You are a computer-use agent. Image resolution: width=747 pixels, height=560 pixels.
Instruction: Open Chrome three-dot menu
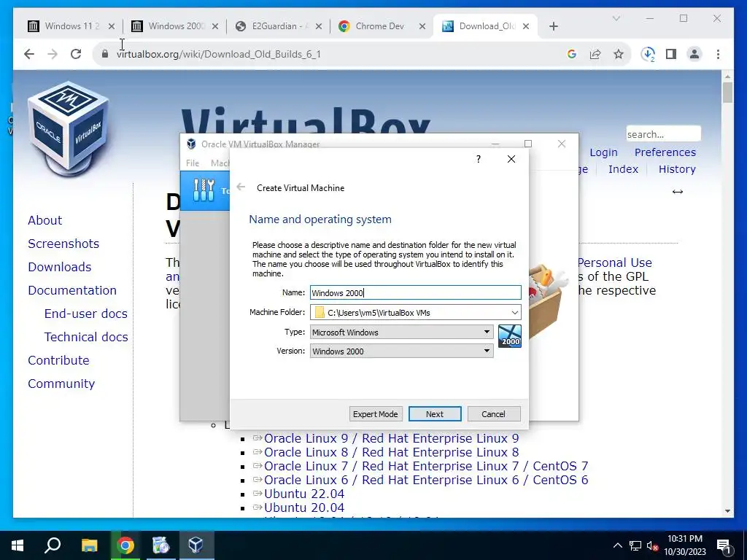(x=718, y=54)
